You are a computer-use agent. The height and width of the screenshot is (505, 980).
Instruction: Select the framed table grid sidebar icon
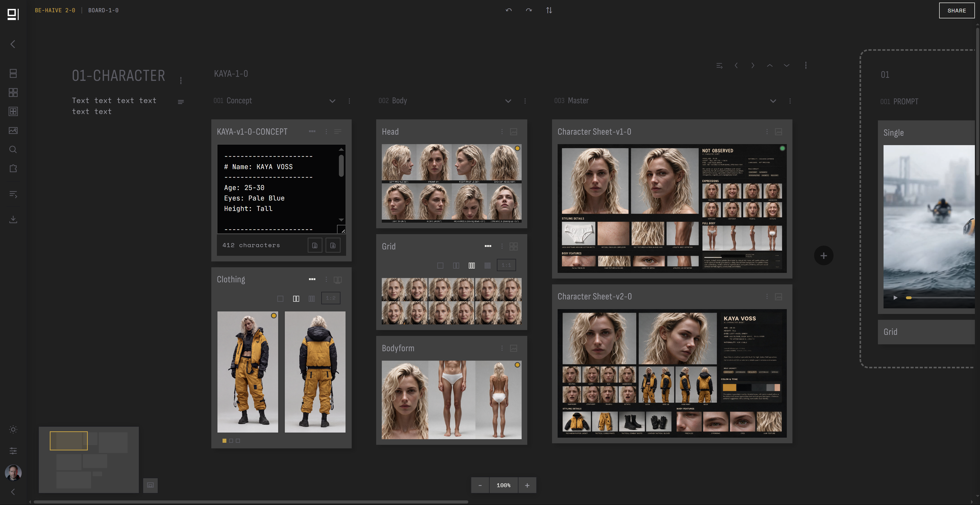13,111
